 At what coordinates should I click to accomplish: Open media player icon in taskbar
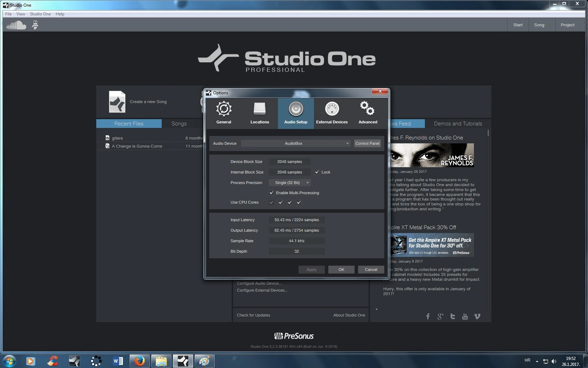coord(31,361)
